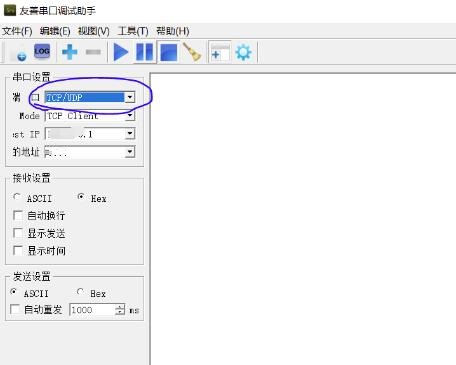The width and height of the screenshot is (456, 365).
Task: Click the blue plus add icon
Action: 70,52
